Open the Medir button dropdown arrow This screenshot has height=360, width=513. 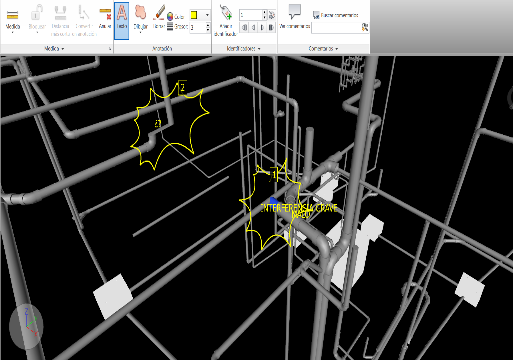tap(13, 32)
